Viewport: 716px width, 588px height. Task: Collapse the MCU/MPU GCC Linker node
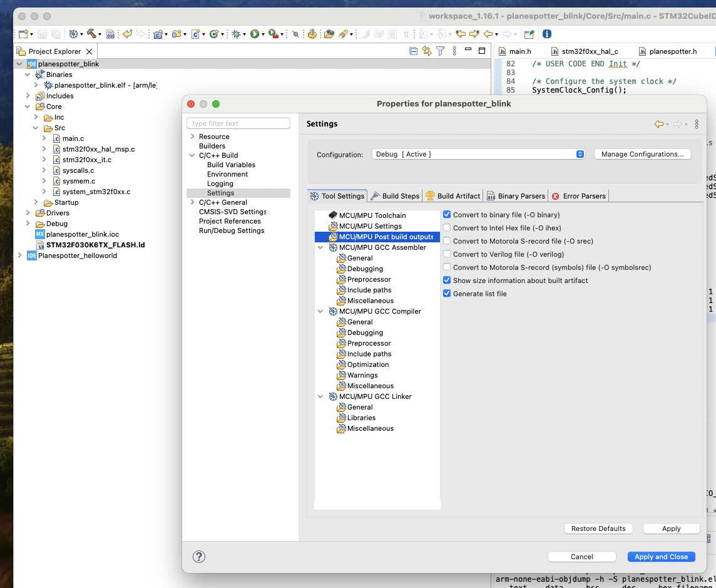click(320, 396)
